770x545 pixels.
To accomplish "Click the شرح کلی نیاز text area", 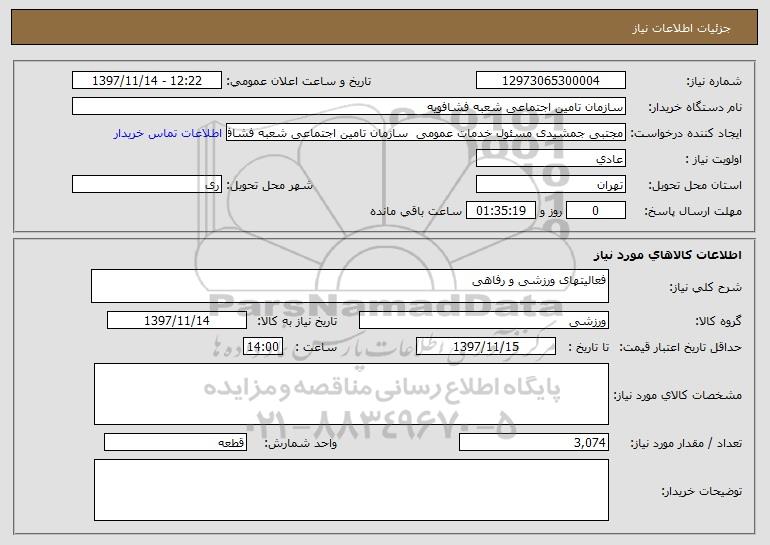I will coord(350,286).
